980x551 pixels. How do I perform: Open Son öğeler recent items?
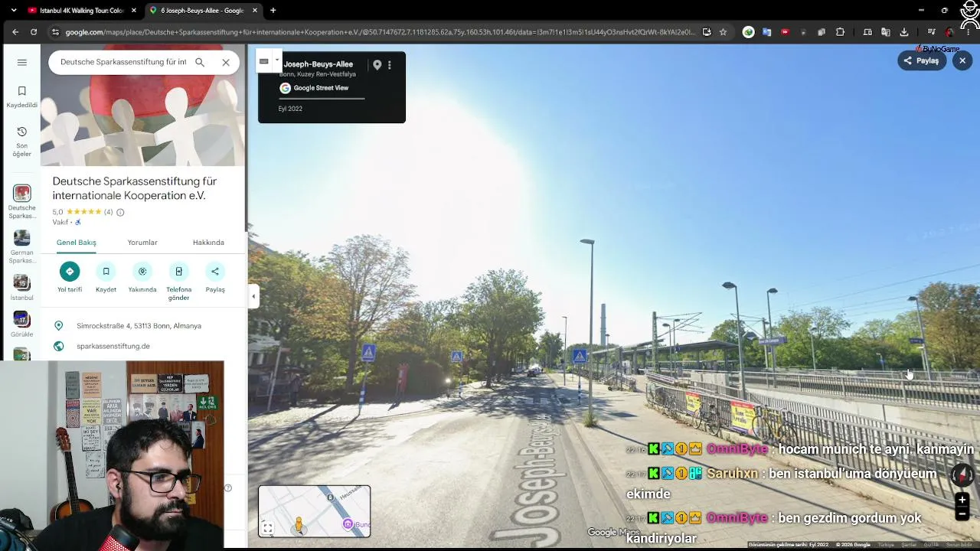(22, 142)
